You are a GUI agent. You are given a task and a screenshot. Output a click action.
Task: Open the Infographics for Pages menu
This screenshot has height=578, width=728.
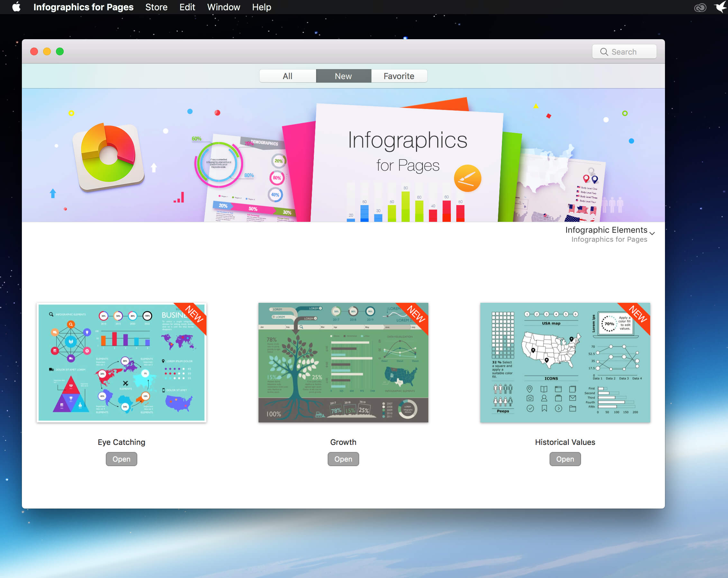[83, 7]
